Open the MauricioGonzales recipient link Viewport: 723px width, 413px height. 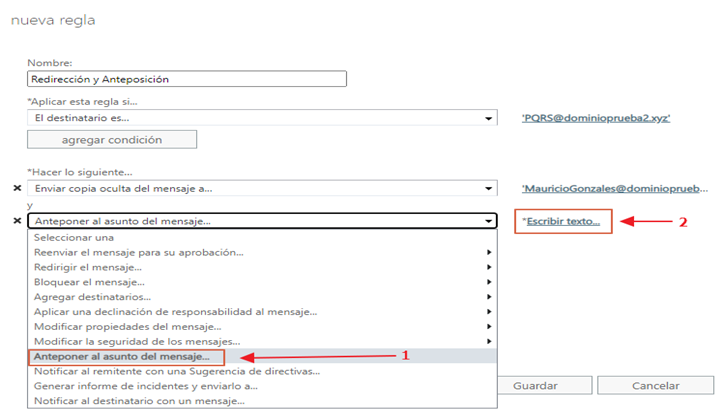[614, 188]
